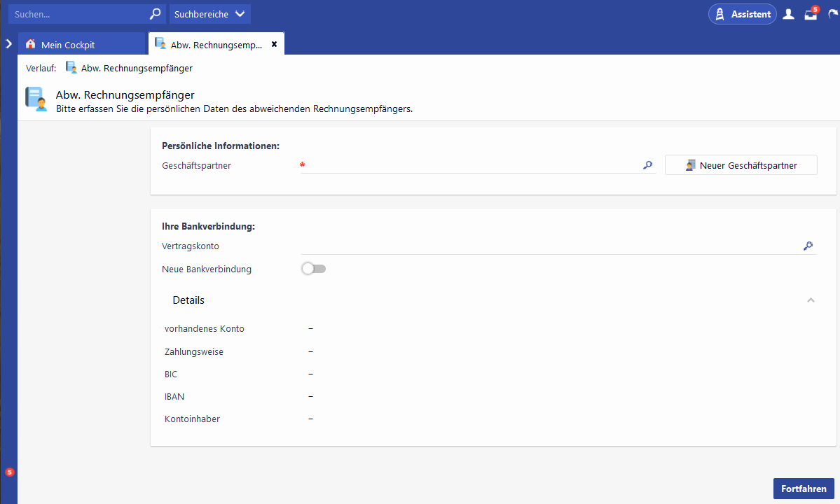Click the Vertragskonto search lookup icon
840x504 pixels.
(808, 246)
